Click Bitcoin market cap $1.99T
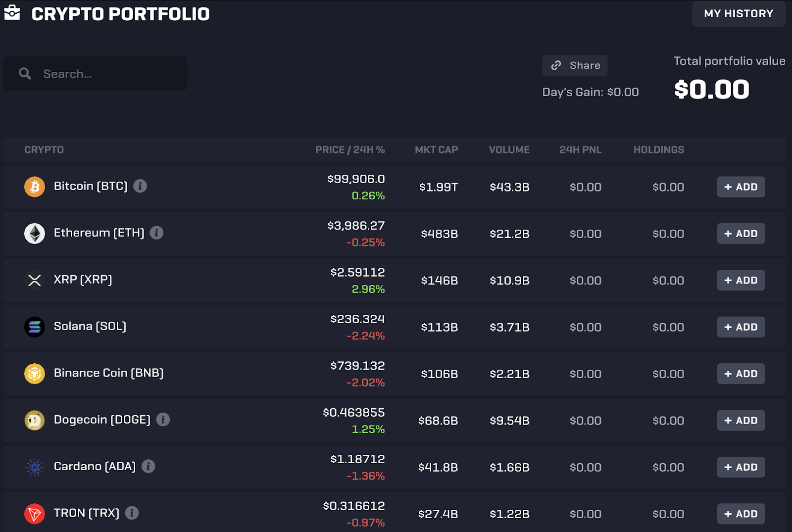 click(x=439, y=187)
